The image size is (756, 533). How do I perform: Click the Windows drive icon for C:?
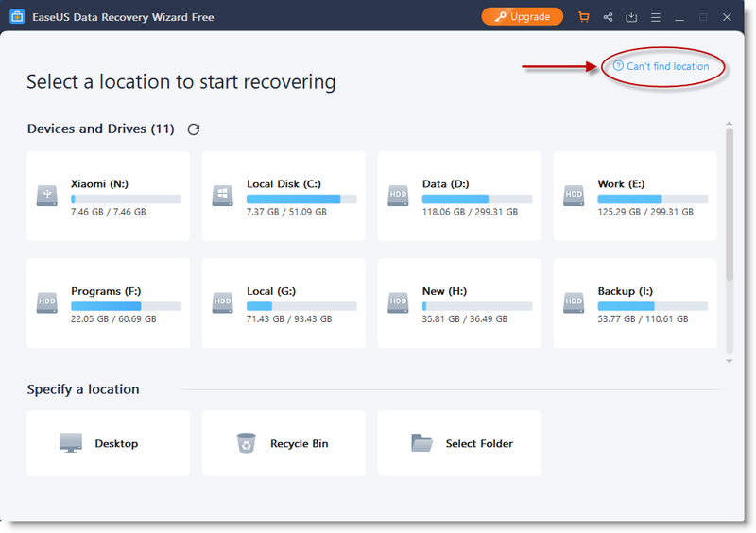(x=222, y=196)
